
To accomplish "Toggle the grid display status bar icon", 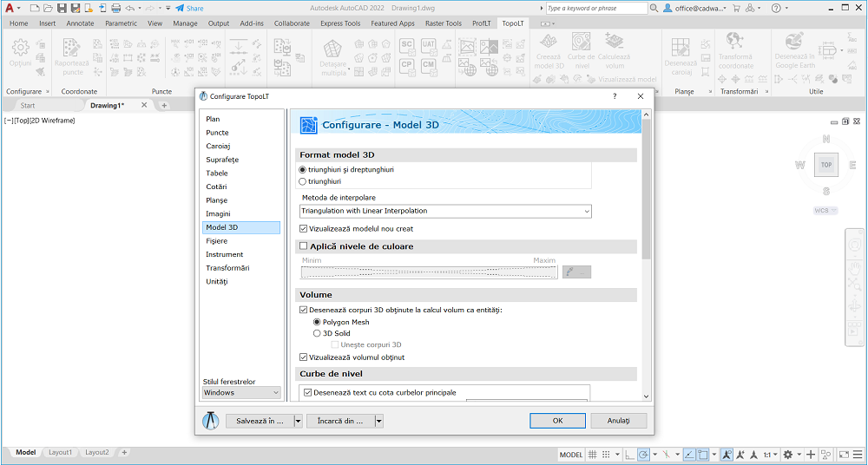I will pos(592,455).
